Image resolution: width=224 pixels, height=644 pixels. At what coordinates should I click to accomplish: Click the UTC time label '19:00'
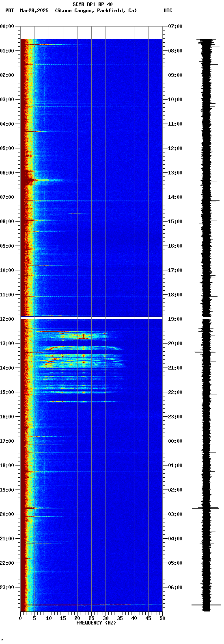click(175, 319)
